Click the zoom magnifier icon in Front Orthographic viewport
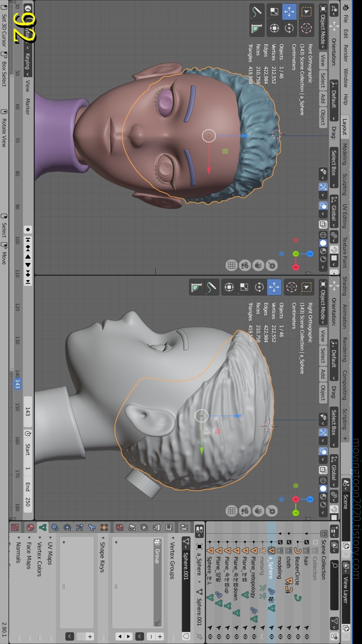Screen dimensions: 362x644 (272, 266)
